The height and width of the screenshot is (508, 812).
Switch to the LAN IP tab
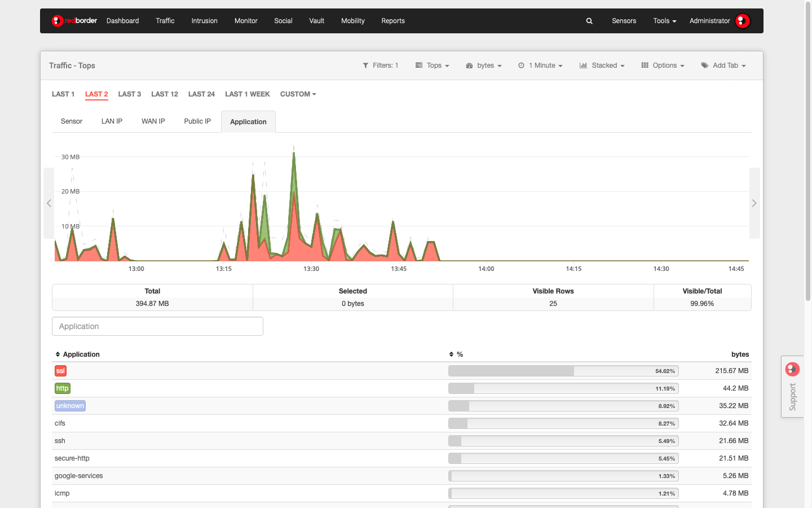(x=112, y=121)
